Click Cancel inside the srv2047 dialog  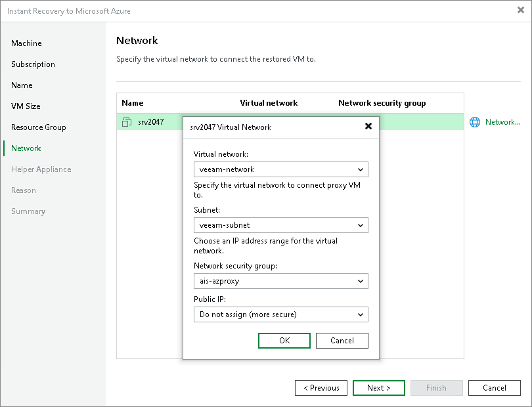tap(342, 341)
